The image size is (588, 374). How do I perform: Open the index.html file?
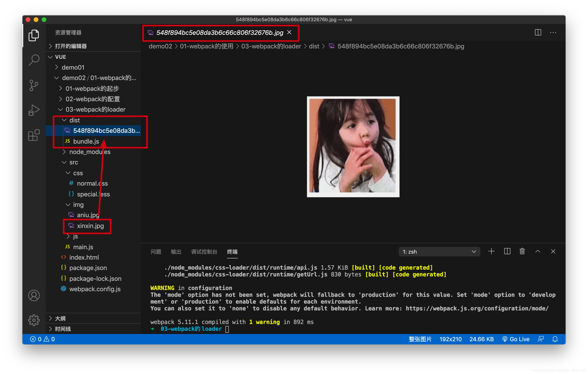[x=93, y=257]
